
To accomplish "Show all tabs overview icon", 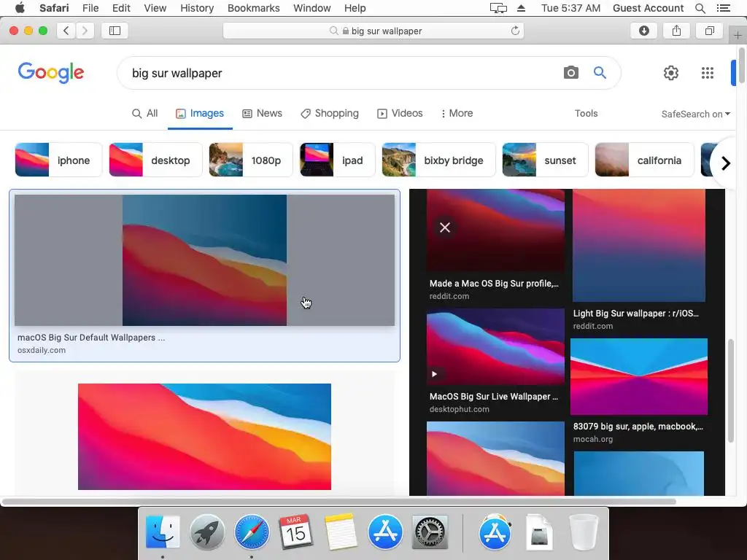I will coord(709,31).
